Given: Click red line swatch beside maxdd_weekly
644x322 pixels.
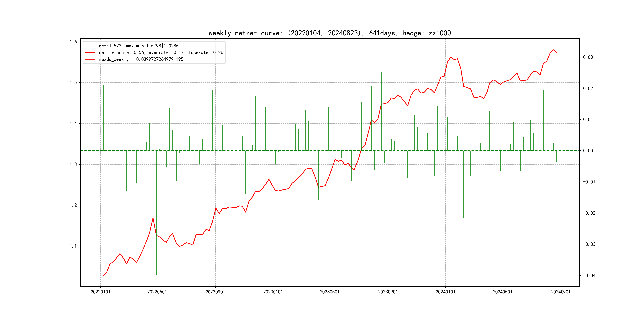Looking at the screenshot, I should [90, 59].
